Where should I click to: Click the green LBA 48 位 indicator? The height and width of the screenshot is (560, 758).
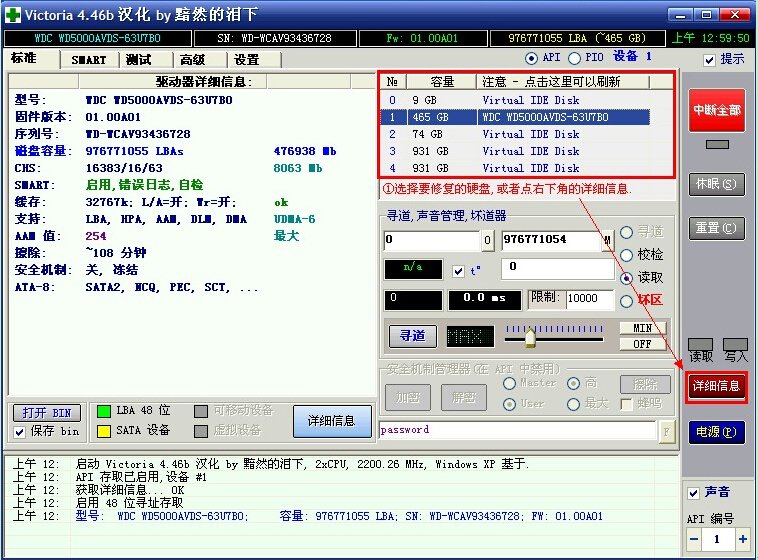tap(104, 411)
